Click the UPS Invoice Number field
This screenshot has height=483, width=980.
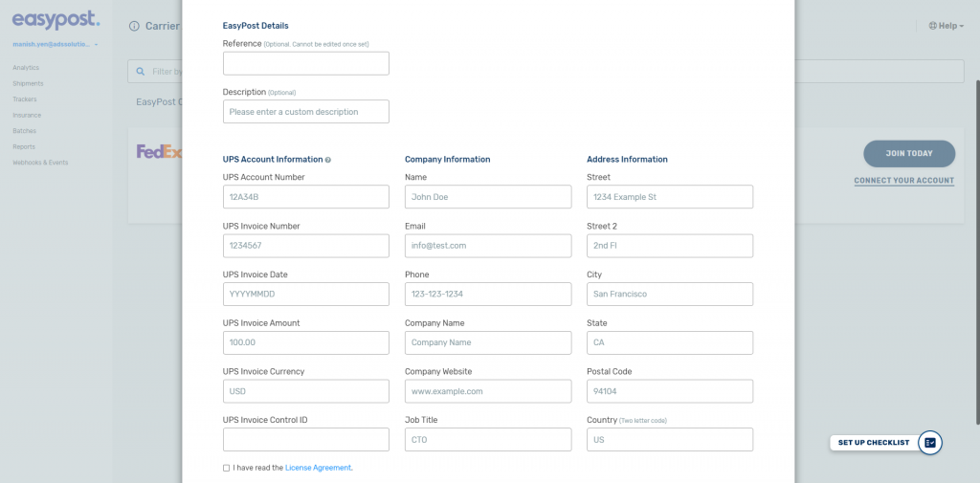click(x=306, y=246)
